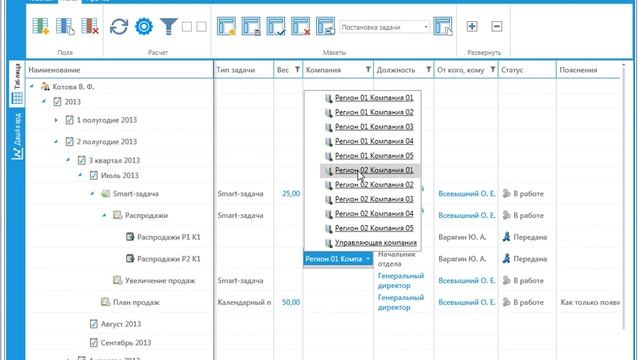640x360 pixels.
Task: Click the save layout icon
Action: (251, 27)
